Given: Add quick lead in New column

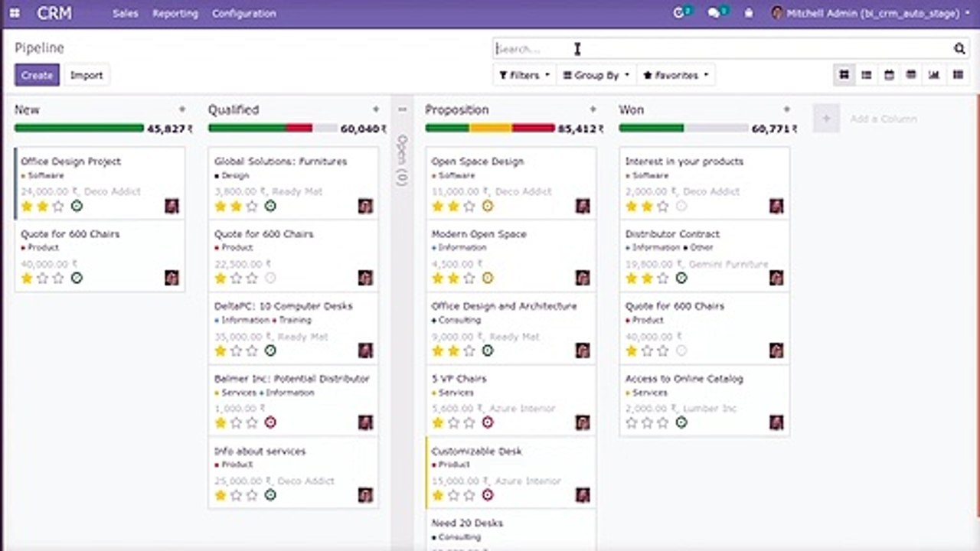Looking at the screenshot, I should click(181, 109).
